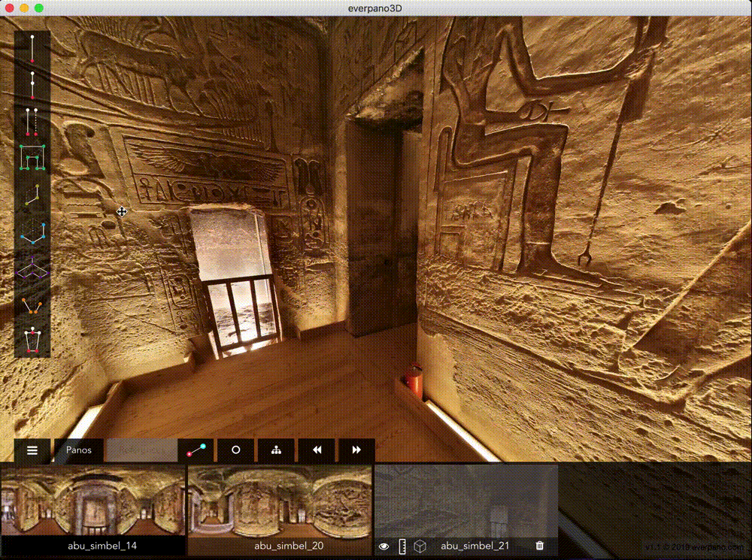The width and height of the screenshot is (752, 560).
Task: Select the green doorway shape tool
Action: 32,157
